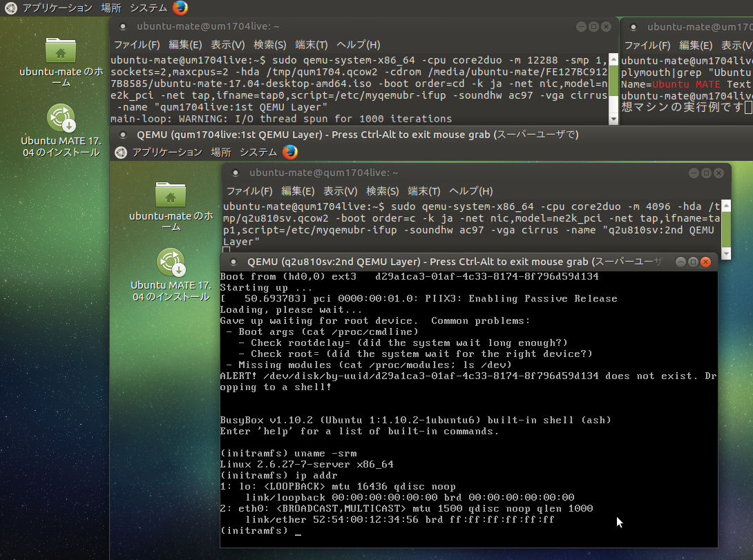Open the outer desktop システム menu
The height and width of the screenshot is (560, 753).
(149, 8)
